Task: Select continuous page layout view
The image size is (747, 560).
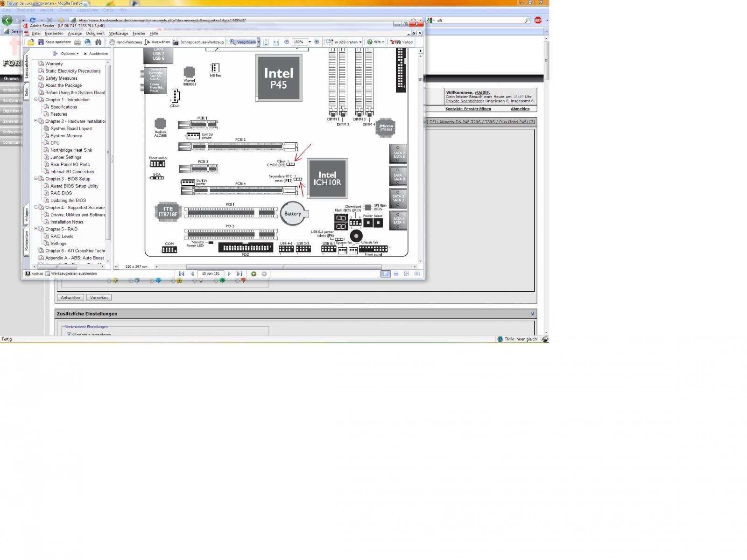Action: [x=396, y=274]
